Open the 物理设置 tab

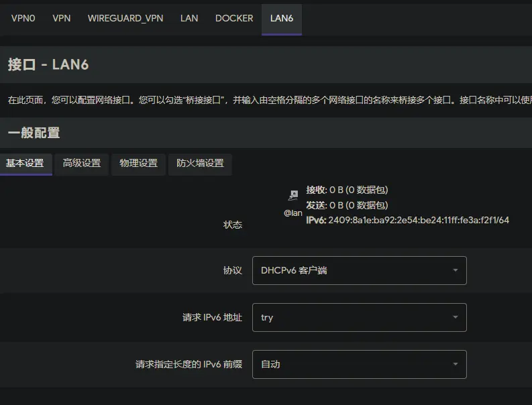(x=139, y=163)
